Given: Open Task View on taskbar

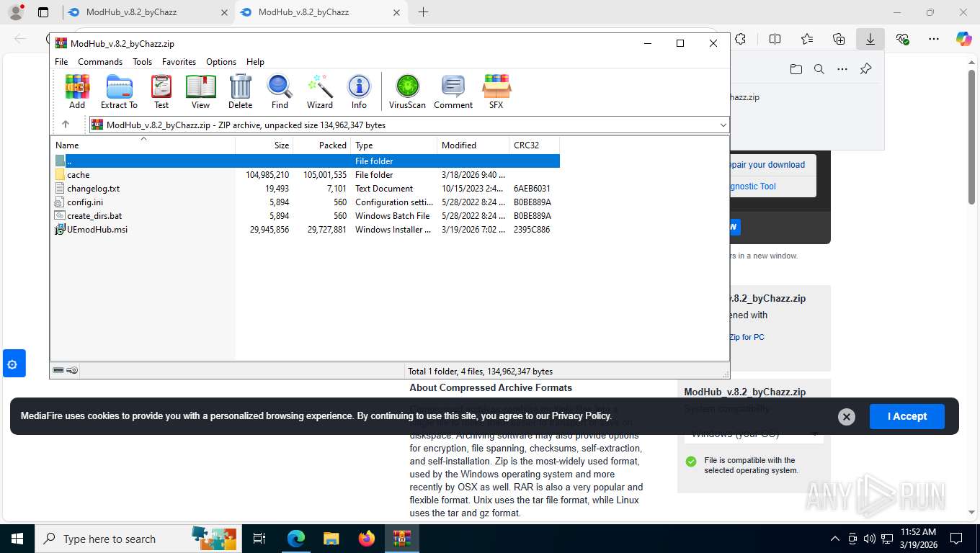Looking at the screenshot, I should coord(259,539).
